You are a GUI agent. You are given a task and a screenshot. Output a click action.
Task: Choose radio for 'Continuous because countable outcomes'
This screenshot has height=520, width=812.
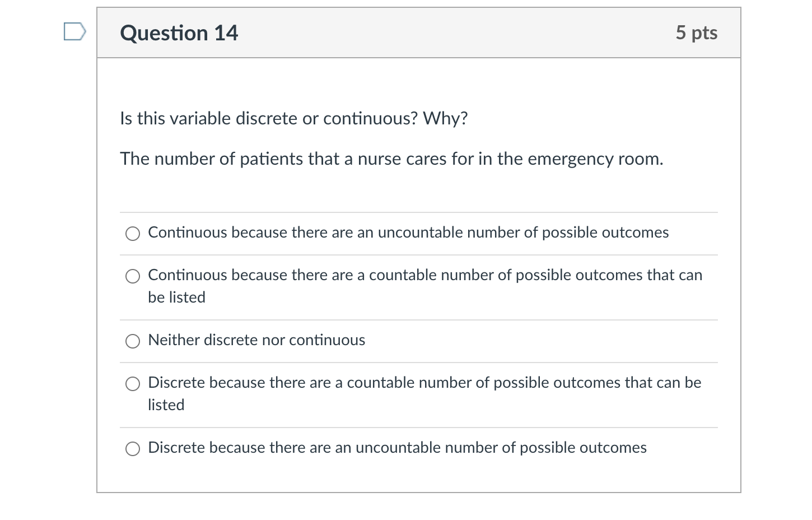click(x=133, y=276)
